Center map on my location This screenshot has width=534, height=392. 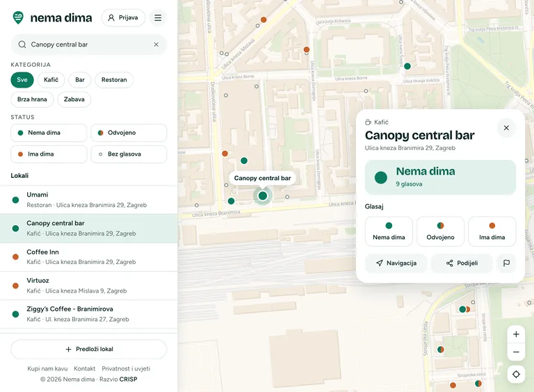[516, 375]
